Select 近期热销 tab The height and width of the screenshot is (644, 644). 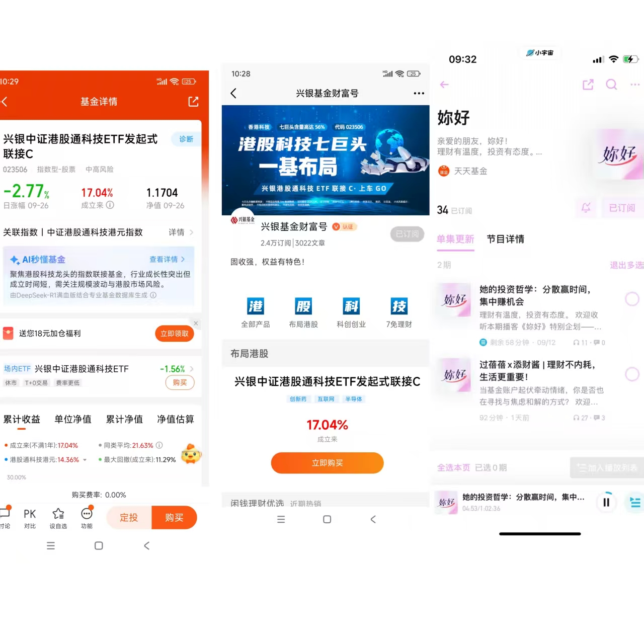point(305,504)
